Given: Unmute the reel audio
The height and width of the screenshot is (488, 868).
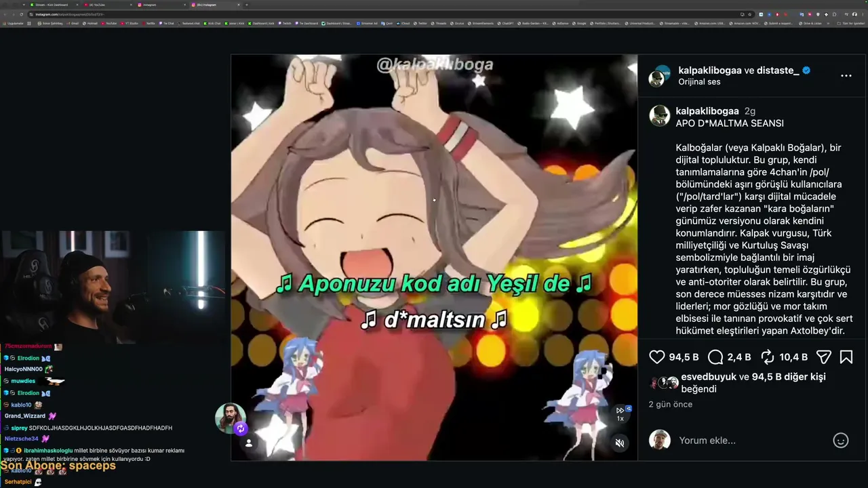Looking at the screenshot, I should 619,443.
